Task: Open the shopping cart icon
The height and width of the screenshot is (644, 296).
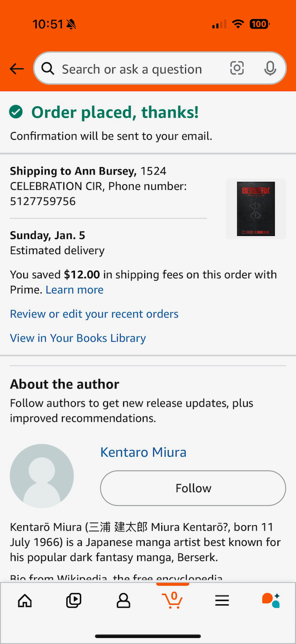Action: [172, 600]
